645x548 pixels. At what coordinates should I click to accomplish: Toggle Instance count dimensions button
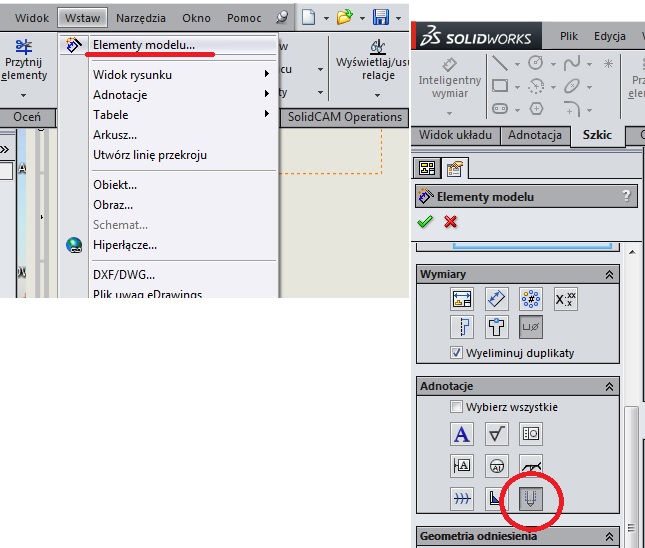coord(531,299)
